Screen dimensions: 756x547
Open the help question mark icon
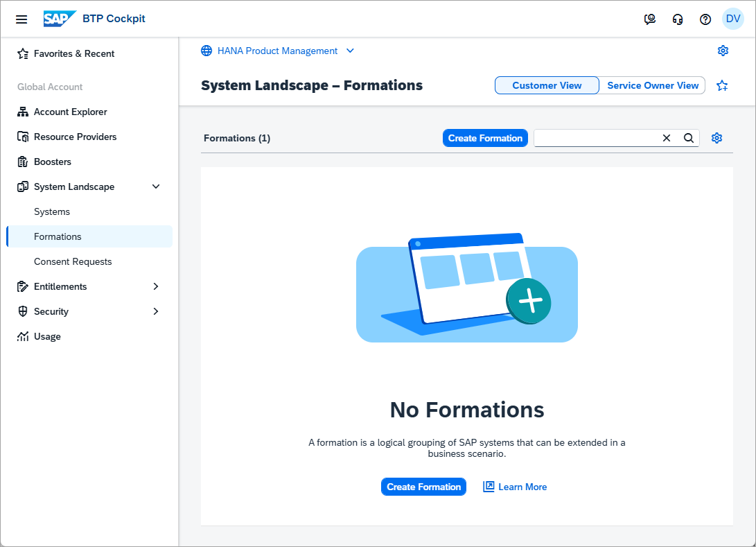[x=705, y=19]
